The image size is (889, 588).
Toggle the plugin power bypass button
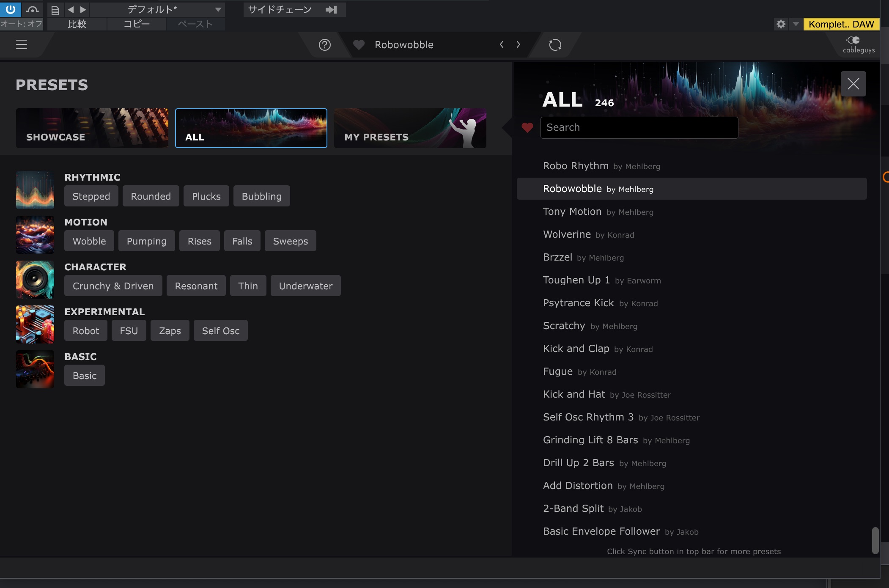(11, 9)
